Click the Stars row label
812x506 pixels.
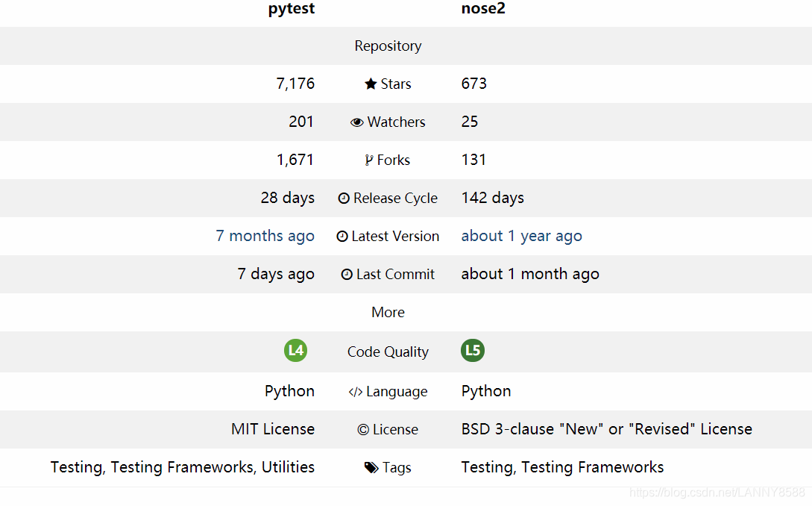[x=396, y=84]
